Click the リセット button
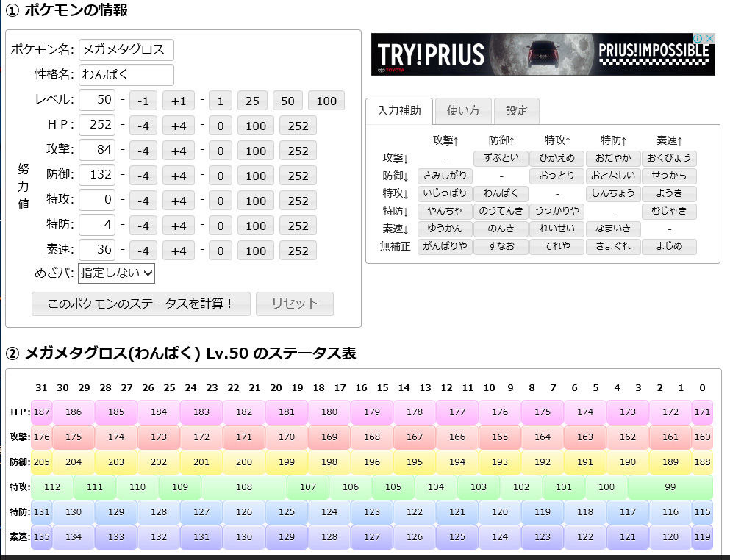This screenshot has height=560, width=730. pyautogui.click(x=295, y=304)
